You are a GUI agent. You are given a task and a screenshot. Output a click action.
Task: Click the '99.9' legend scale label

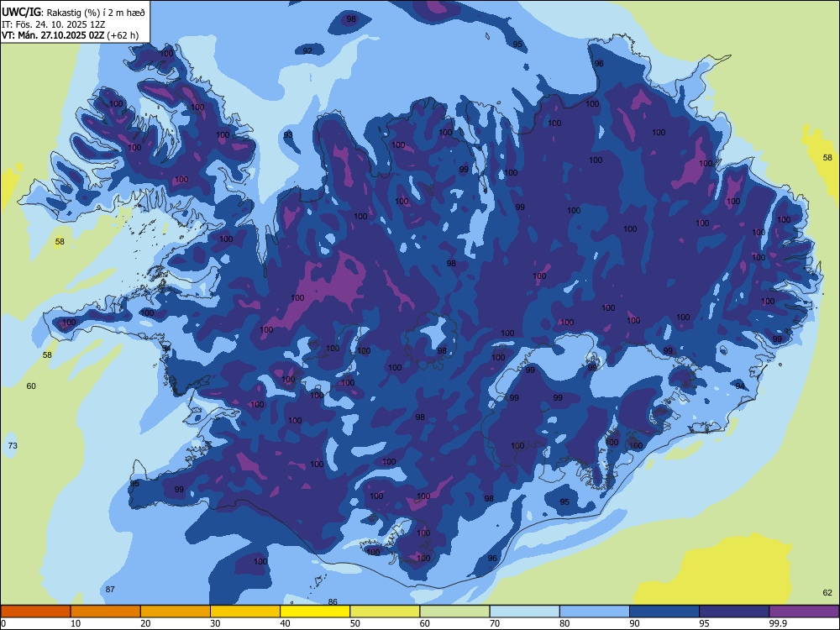(777, 623)
